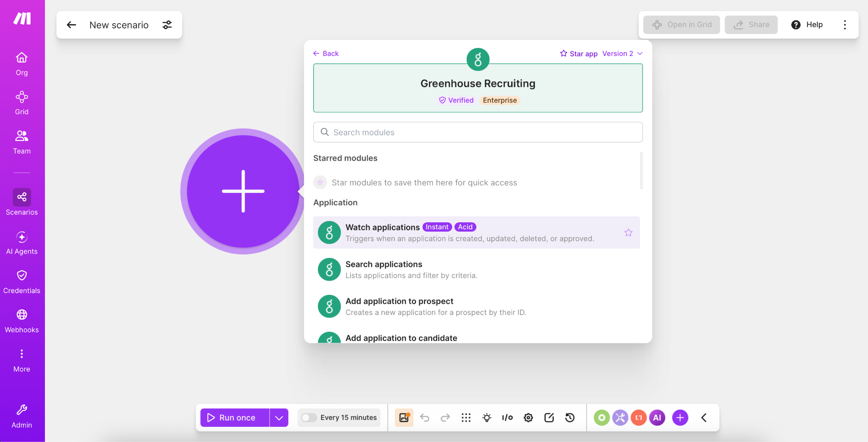Rename the New scenario title

click(x=119, y=25)
